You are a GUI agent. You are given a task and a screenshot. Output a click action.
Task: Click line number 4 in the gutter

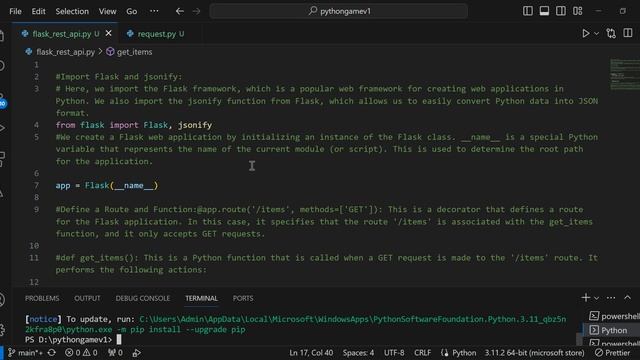click(36, 125)
